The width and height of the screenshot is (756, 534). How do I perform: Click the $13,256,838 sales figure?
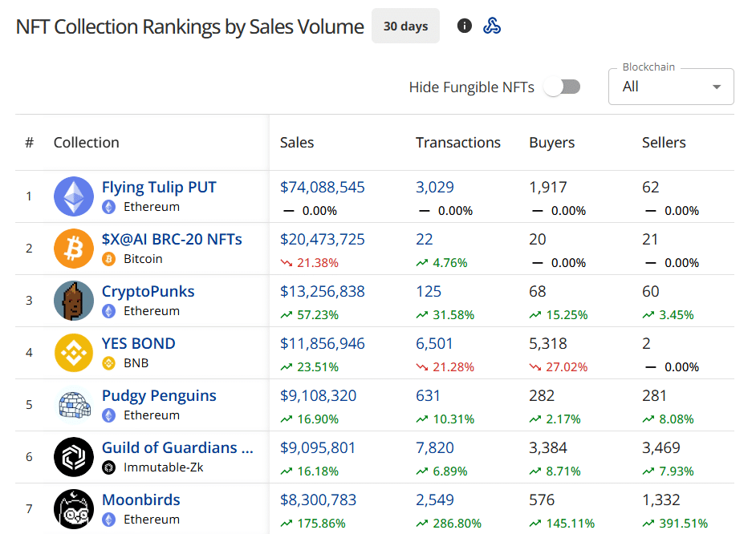(x=323, y=291)
